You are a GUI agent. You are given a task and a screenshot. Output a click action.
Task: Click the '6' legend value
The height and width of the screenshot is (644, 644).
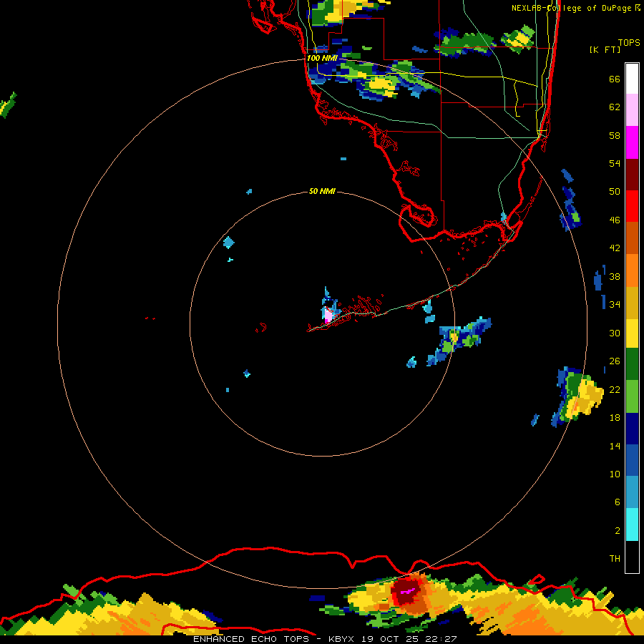[x=618, y=502]
